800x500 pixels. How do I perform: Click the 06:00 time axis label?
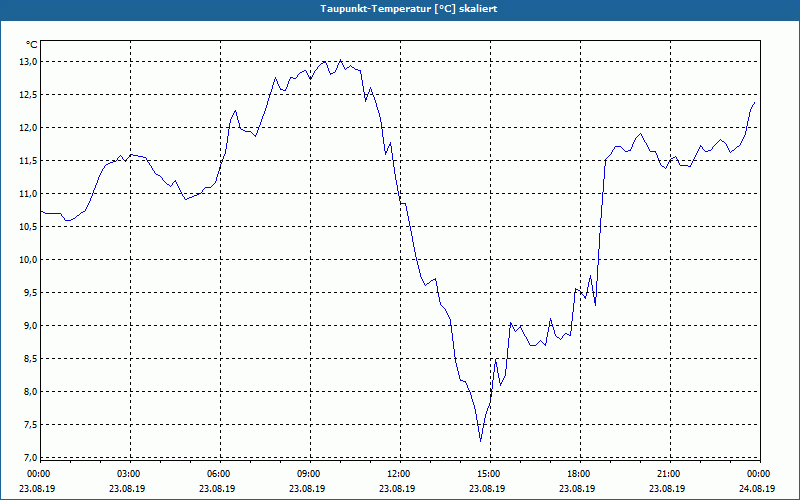[219, 474]
